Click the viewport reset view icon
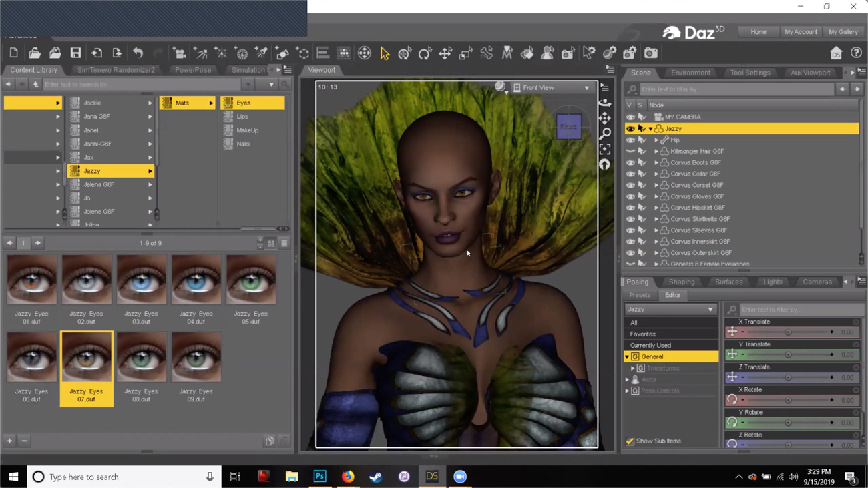 605,164
